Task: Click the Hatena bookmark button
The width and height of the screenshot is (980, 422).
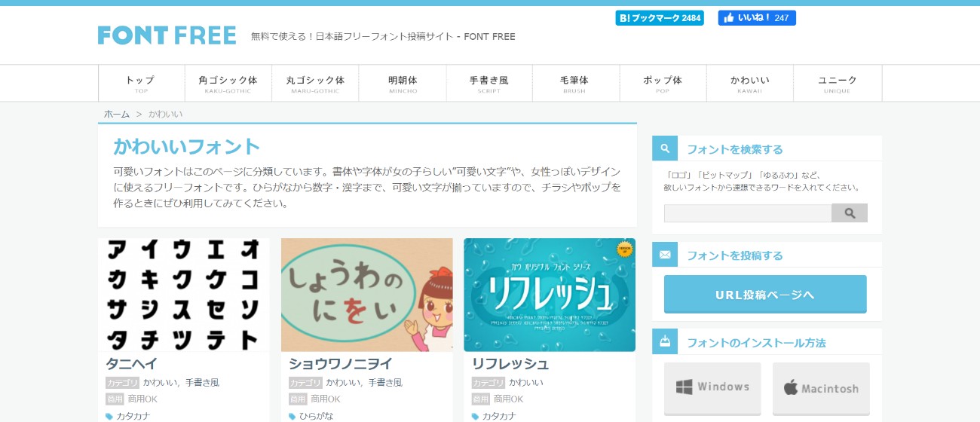Action: click(x=659, y=18)
